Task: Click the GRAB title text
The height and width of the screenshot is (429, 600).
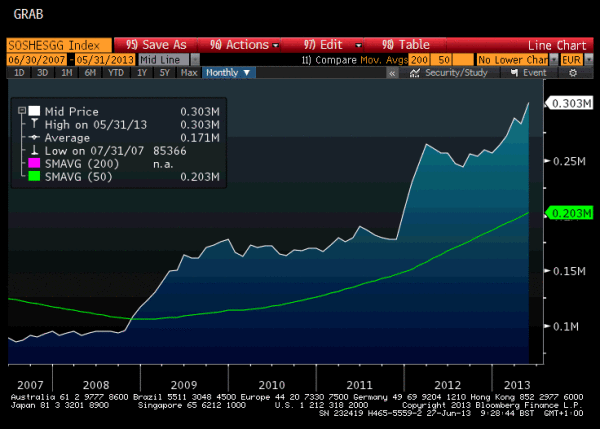Action: click(x=28, y=14)
